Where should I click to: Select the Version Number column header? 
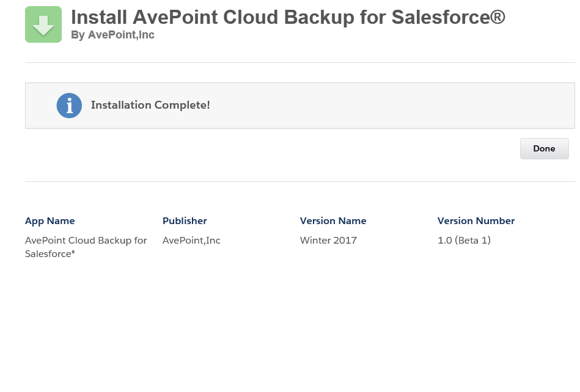(476, 221)
